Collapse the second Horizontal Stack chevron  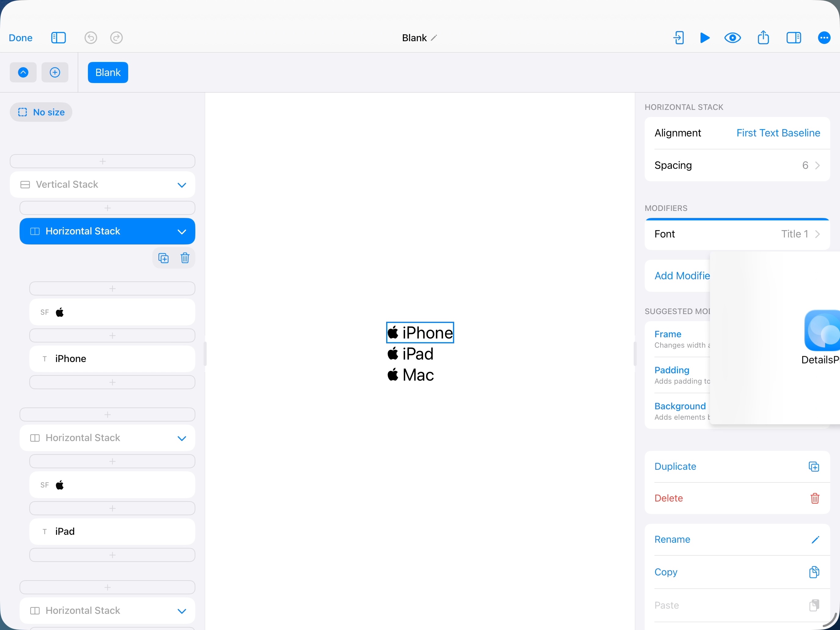click(x=182, y=438)
